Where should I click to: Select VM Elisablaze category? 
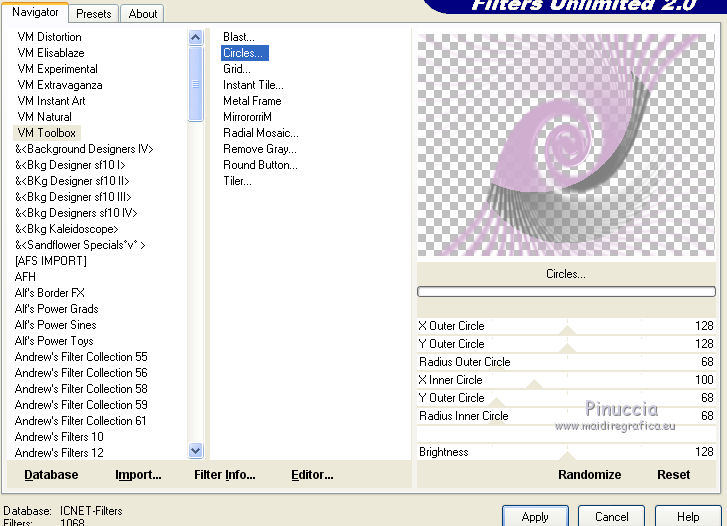pos(51,53)
